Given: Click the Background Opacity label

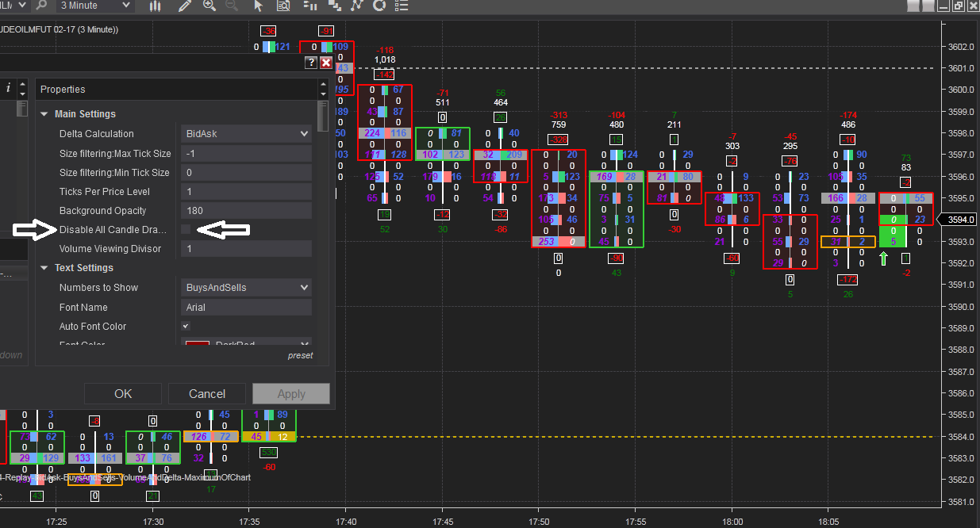Looking at the screenshot, I should [103, 211].
